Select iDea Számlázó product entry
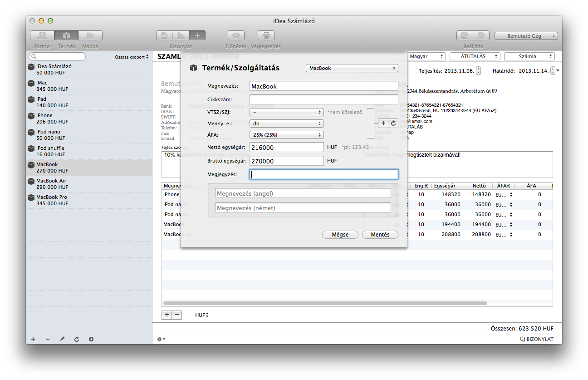Viewport: 588px width, 380px height. click(x=89, y=69)
